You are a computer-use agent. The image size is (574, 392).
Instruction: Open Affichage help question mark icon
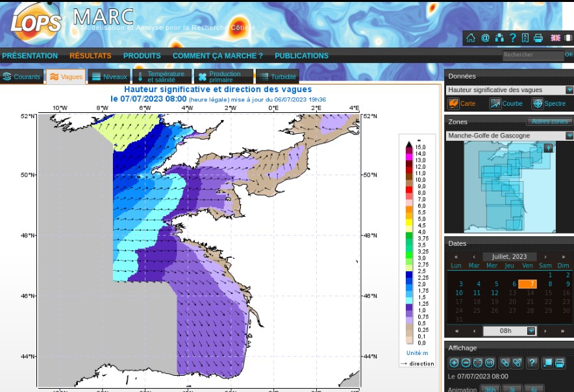point(532,363)
